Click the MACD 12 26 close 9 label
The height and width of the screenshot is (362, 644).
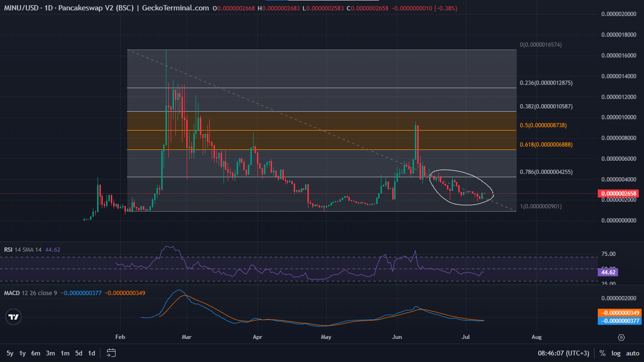coord(31,293)
